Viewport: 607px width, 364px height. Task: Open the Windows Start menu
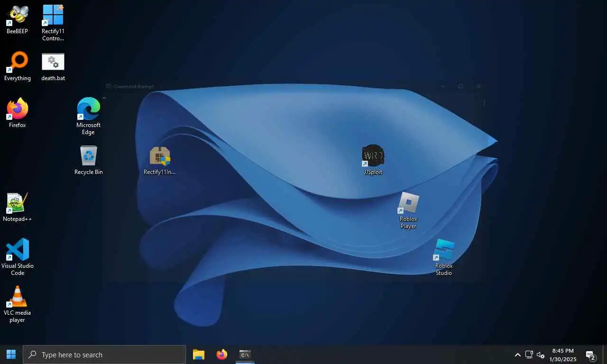[x=11, y=355]
